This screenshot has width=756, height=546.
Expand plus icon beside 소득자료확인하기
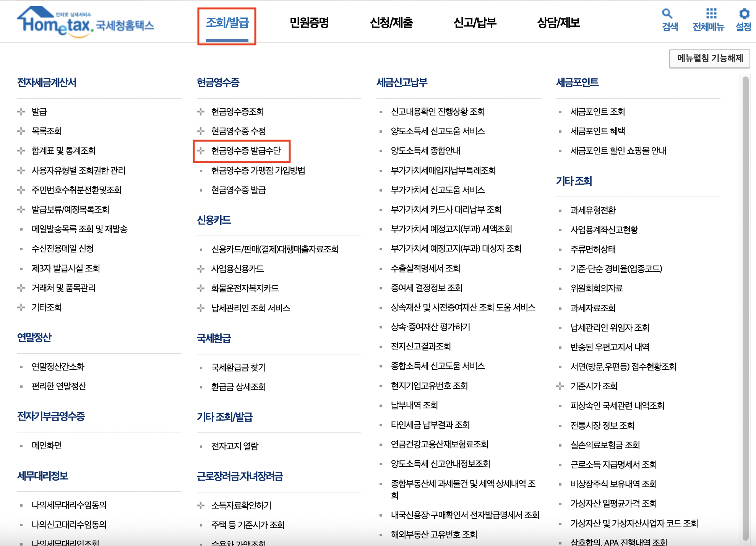click(x=201, y=505)
